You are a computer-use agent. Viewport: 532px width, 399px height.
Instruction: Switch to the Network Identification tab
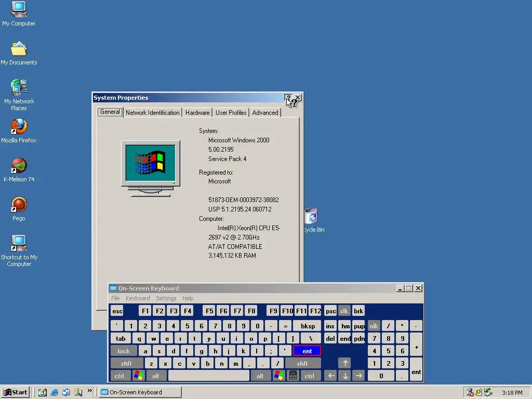click(152, 113)
